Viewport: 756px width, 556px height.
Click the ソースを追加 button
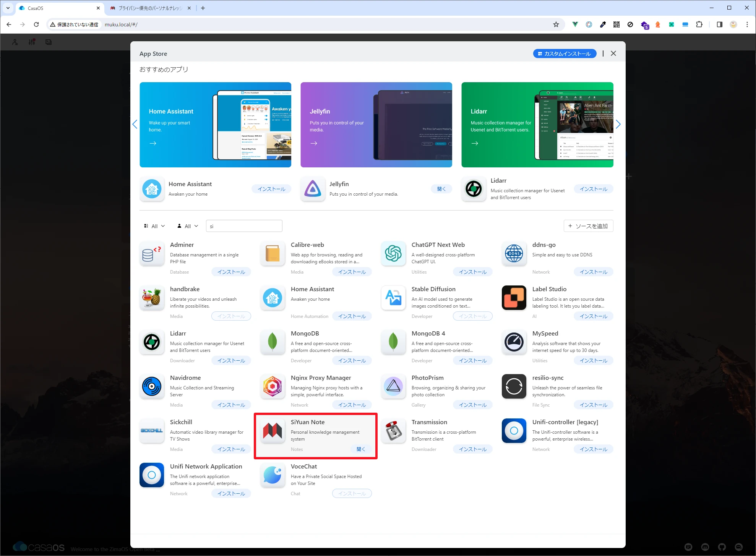588,226
